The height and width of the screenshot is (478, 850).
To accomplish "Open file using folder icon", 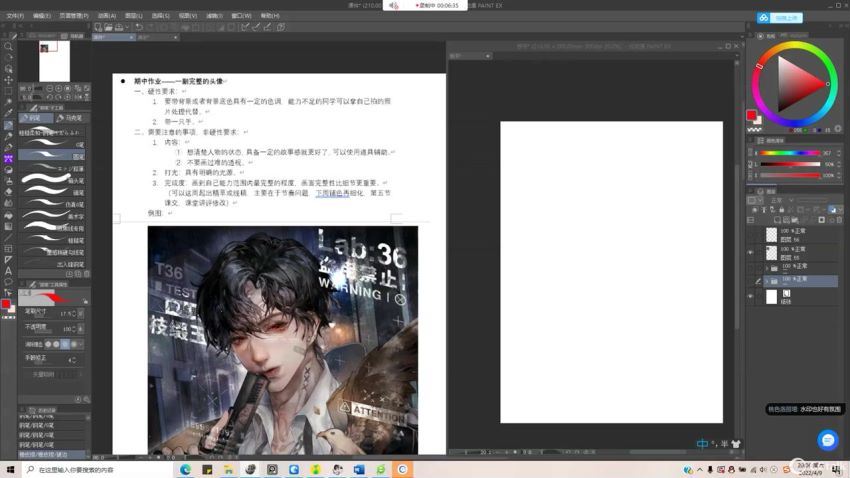I will click(x=108, y=27).
